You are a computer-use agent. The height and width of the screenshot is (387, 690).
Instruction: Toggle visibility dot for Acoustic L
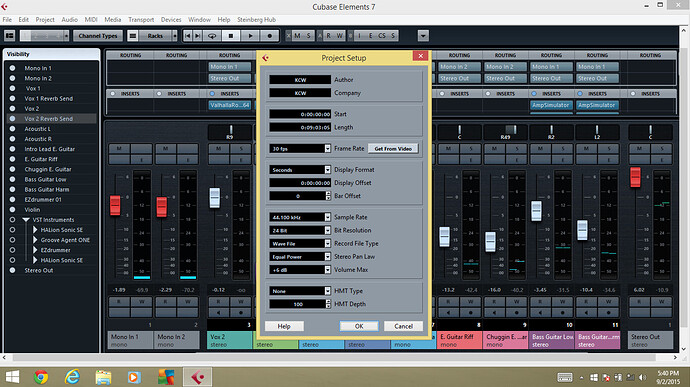click(12, 129)
